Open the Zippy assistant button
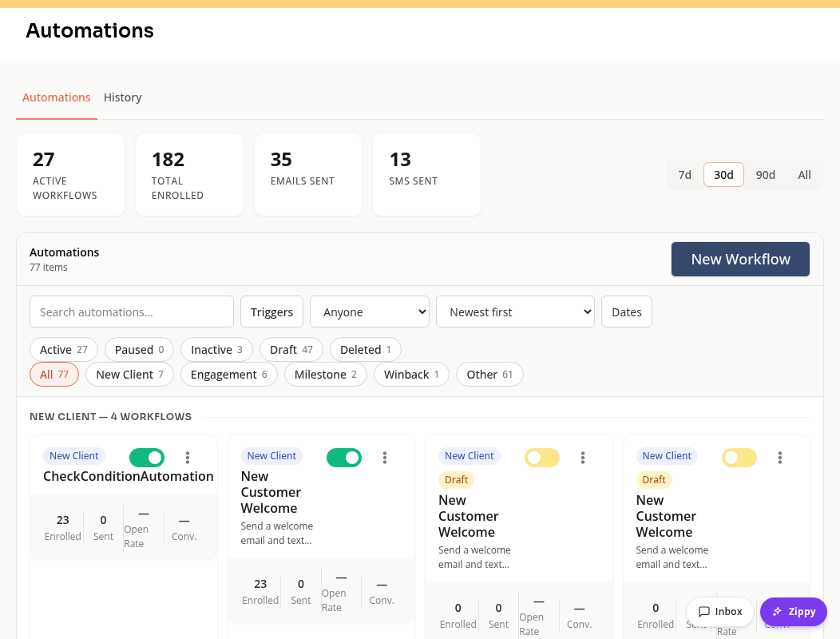Viewport: 840px width, 639px height. click(x=794, y=612)
